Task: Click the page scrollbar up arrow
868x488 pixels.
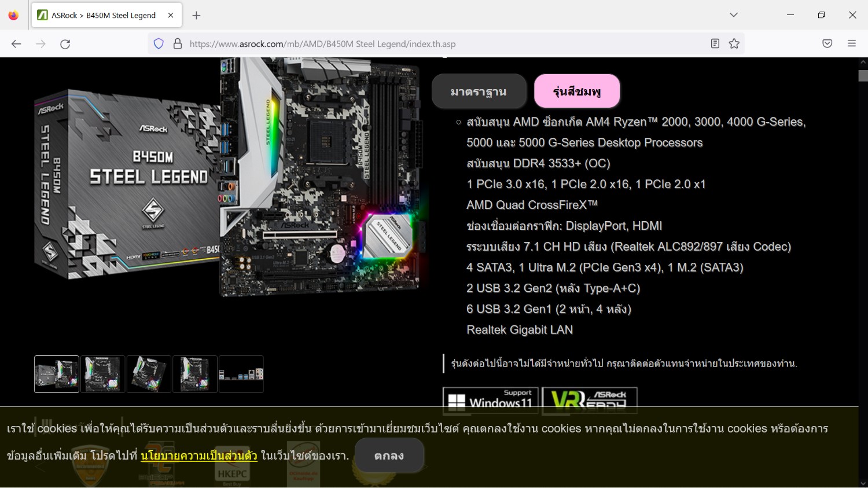Action: (863, 62)
